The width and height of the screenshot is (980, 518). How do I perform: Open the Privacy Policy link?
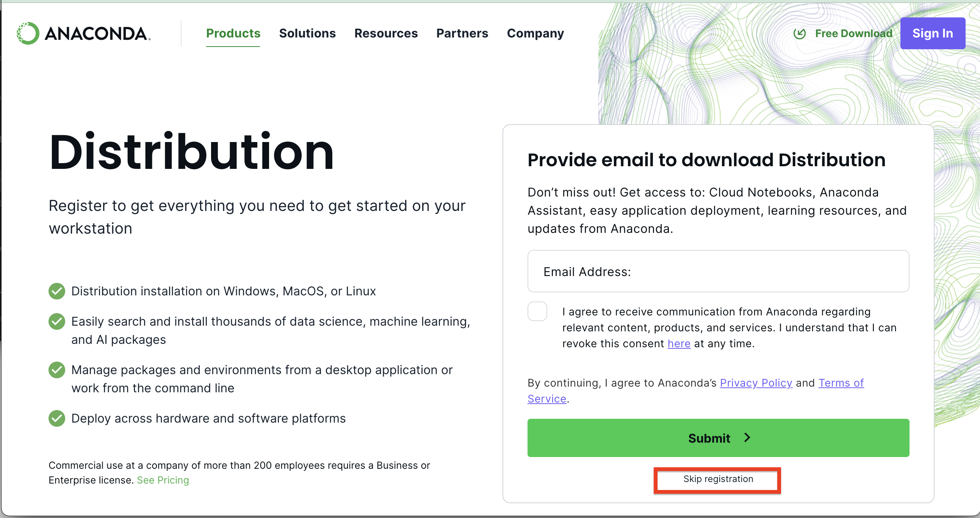pos(756,383)
